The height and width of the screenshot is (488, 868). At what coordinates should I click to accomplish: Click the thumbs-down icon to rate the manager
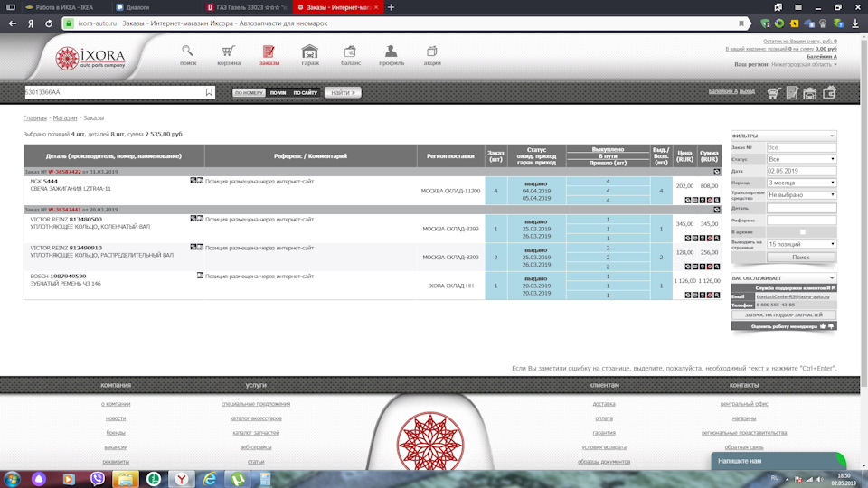pos(831,326)
